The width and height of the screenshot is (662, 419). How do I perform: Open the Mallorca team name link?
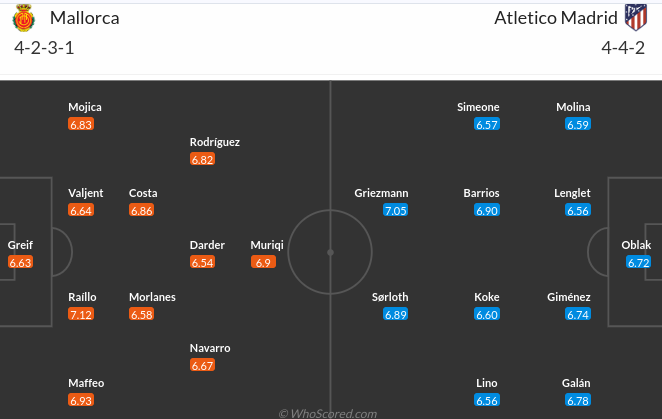click(x=84, y=17)
